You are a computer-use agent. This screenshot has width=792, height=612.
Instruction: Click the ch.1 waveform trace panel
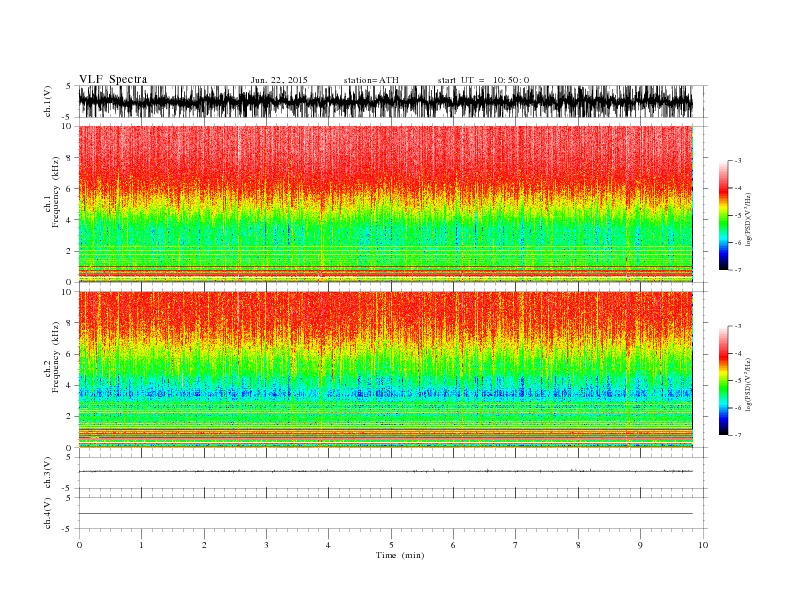pos(386,101)
